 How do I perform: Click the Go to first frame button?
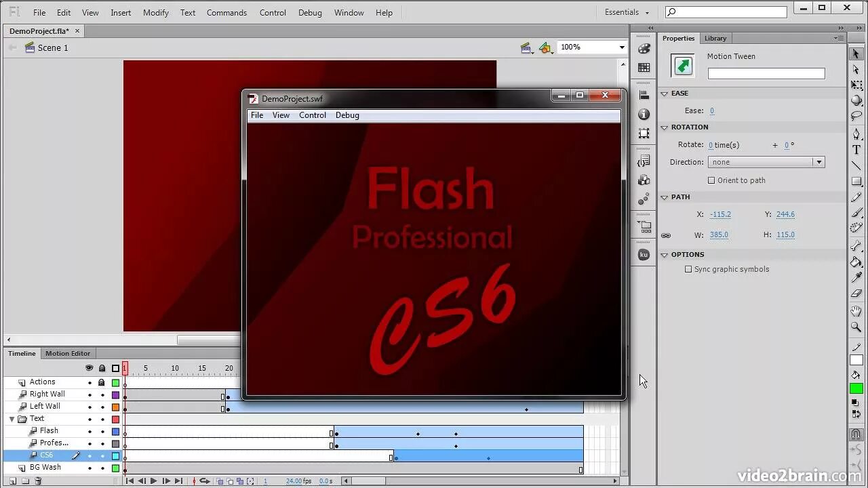130,481
